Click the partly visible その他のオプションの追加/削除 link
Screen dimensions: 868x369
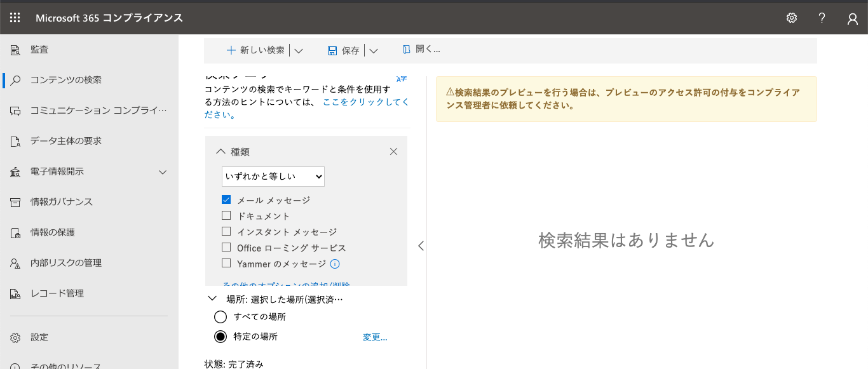pos(287,284)
